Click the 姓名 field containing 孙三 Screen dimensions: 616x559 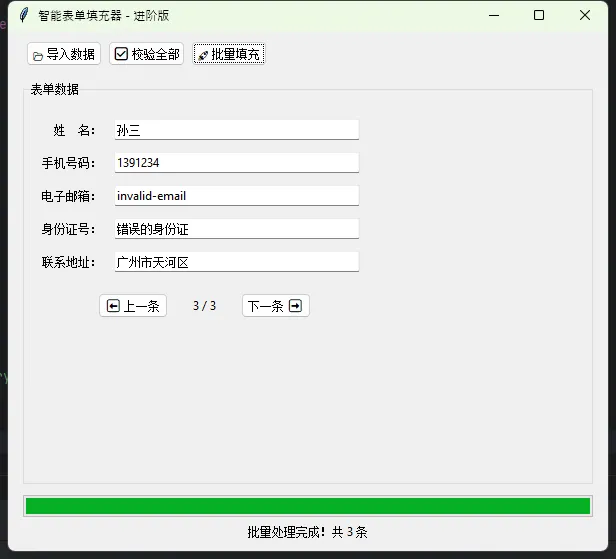click(237, 130)
